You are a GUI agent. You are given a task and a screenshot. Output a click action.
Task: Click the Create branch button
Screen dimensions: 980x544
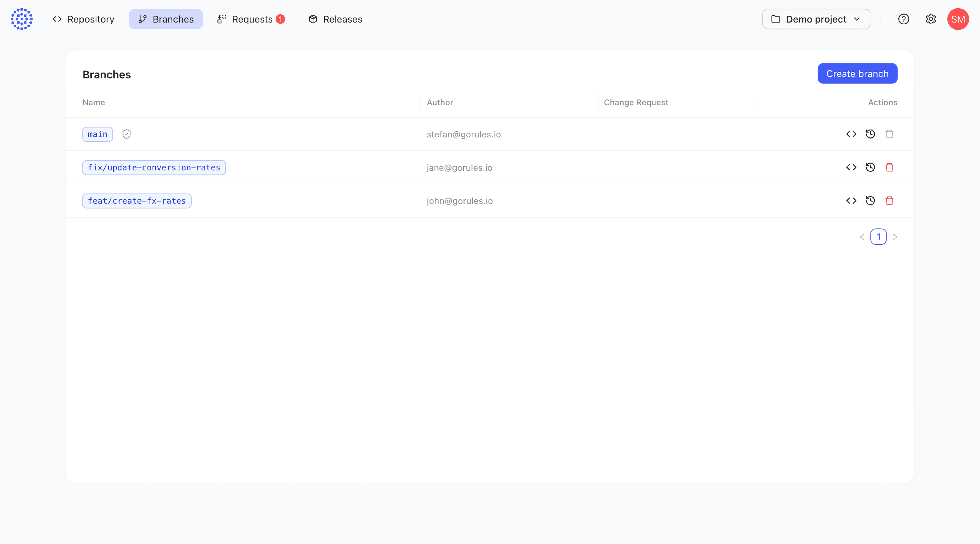tap(857, 74)
